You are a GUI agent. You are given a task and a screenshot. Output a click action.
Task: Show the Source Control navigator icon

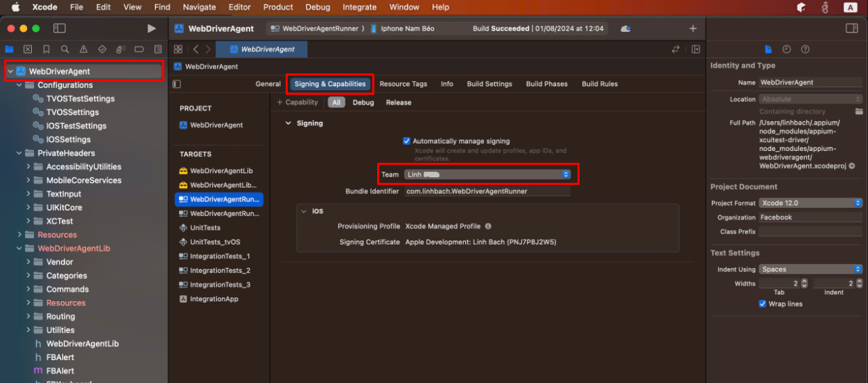[x=28, y=49]
